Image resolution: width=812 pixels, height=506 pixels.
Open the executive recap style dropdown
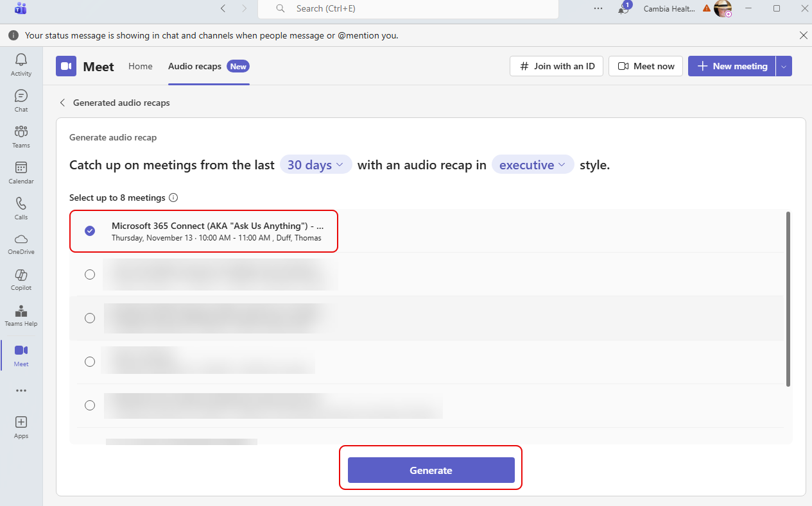coord(533,164)
